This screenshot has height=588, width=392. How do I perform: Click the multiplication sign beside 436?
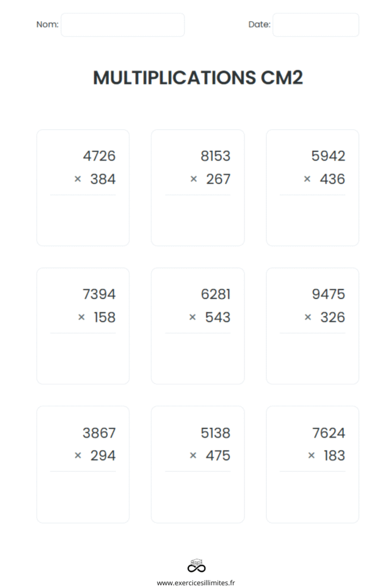pos(307,179)
